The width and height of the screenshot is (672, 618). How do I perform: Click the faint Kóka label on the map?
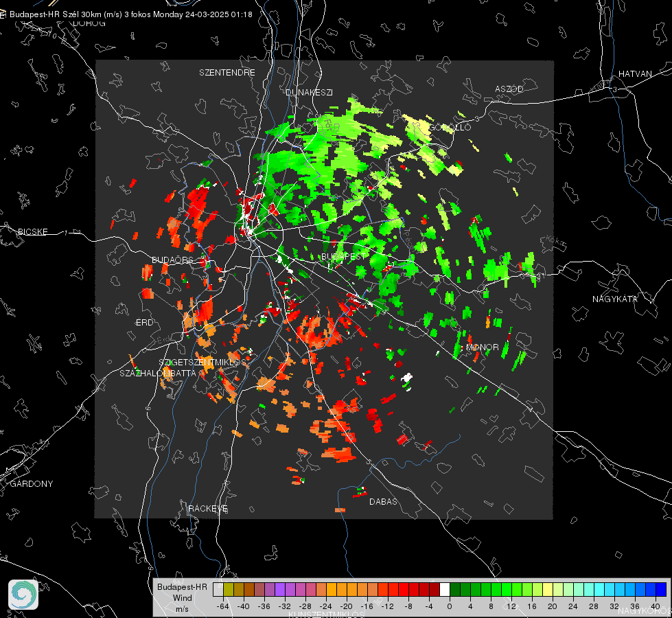coord(555,241)
